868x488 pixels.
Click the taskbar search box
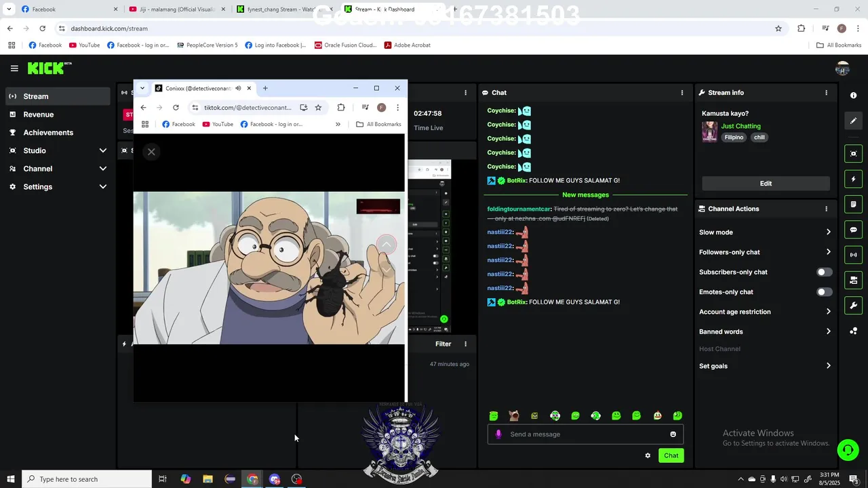pyautogui.click(x=87, y=479)
